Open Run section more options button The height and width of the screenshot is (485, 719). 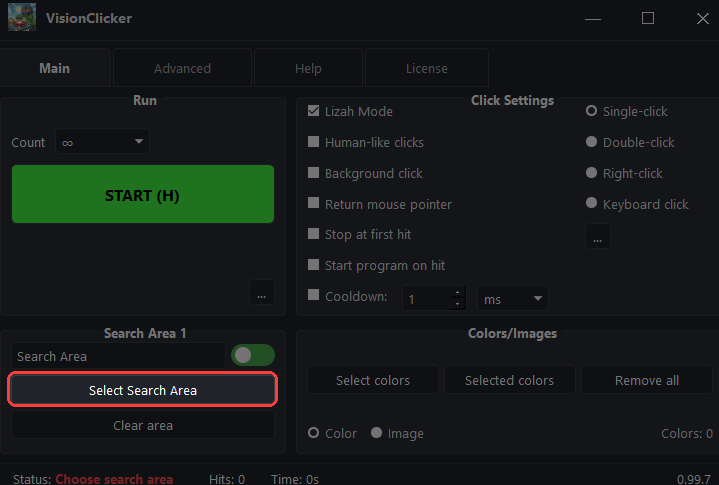point(261,292)
